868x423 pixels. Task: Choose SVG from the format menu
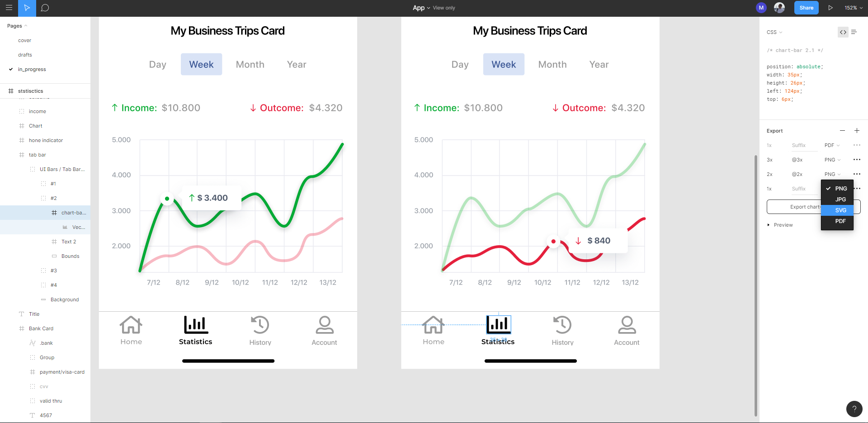click(x=840, y=210)
